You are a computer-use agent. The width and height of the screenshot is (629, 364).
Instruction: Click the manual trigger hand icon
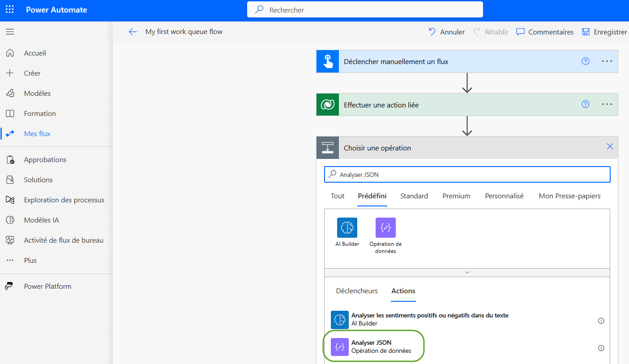coord(328,61)
